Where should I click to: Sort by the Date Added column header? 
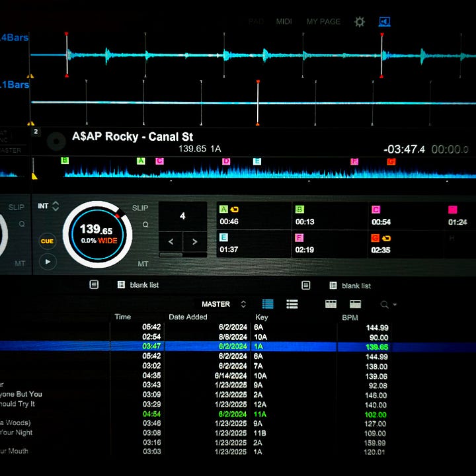[x=188, y=317]
